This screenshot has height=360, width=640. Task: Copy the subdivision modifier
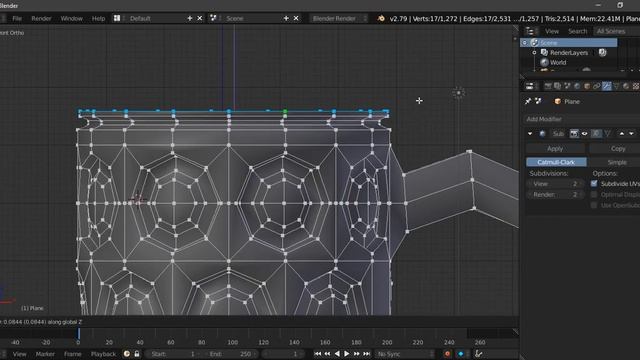tap(615, 149)
